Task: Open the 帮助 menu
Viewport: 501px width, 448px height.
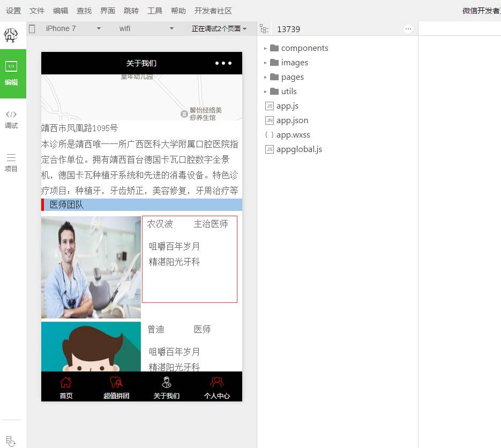Action: [178, 11]
